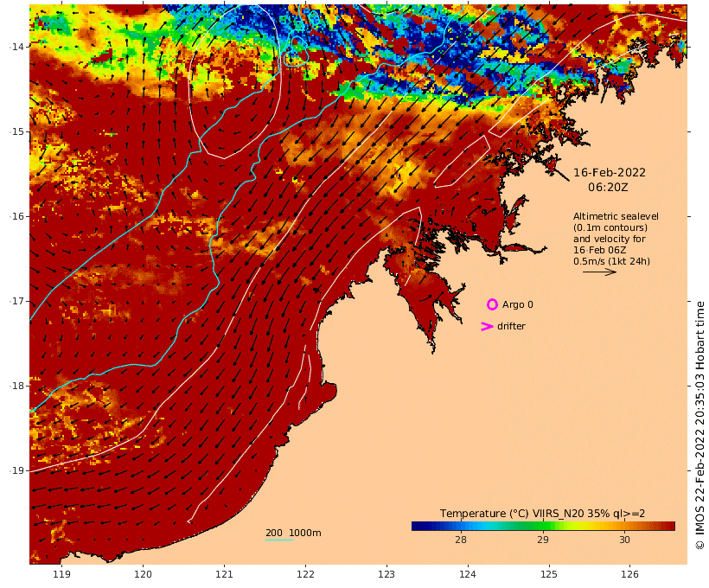Screen dimensions: 709x588
Task: Click the '125' longitude axis label
Action: click(549, 574)
